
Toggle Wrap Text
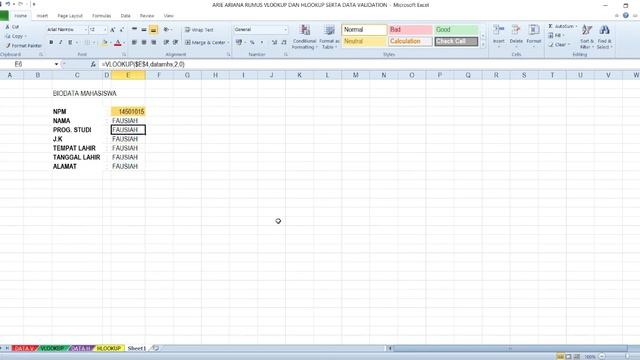coord(199,30)
